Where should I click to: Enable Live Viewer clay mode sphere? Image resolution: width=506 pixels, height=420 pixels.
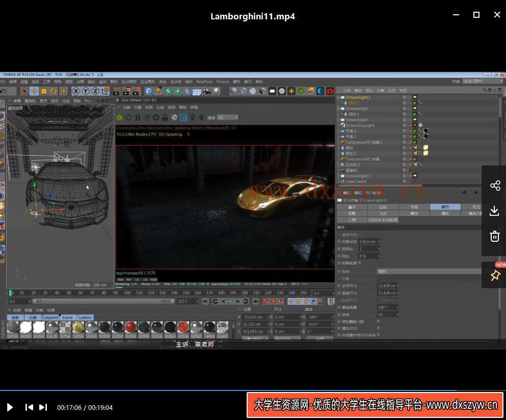pos(174,118)
